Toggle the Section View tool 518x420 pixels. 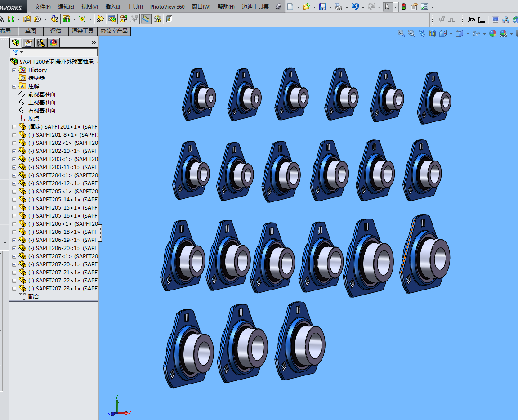[433, 33]
